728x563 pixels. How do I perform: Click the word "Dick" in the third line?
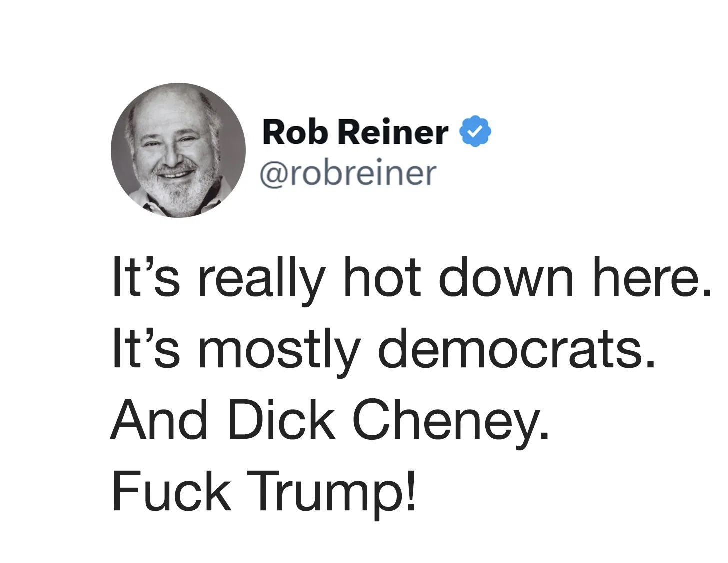pos(281,420)
